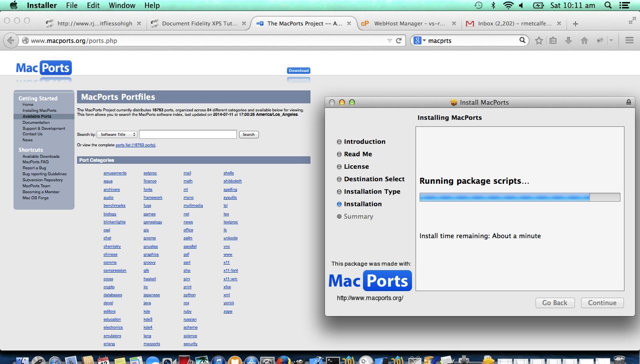Click the Time Machine menu bar icon
Viewport: 640px width, 364px height.
(478, 5)
